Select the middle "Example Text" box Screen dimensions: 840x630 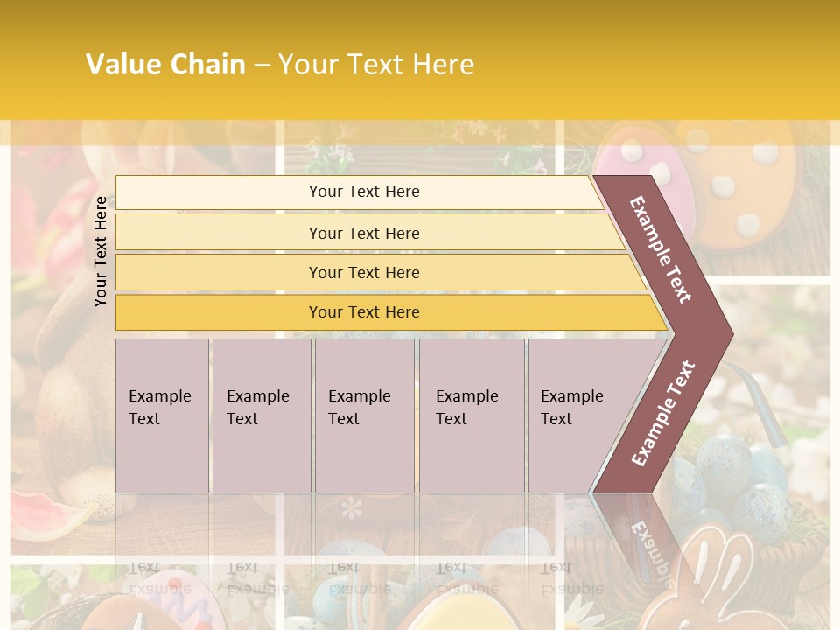click(x=363, y=414)
